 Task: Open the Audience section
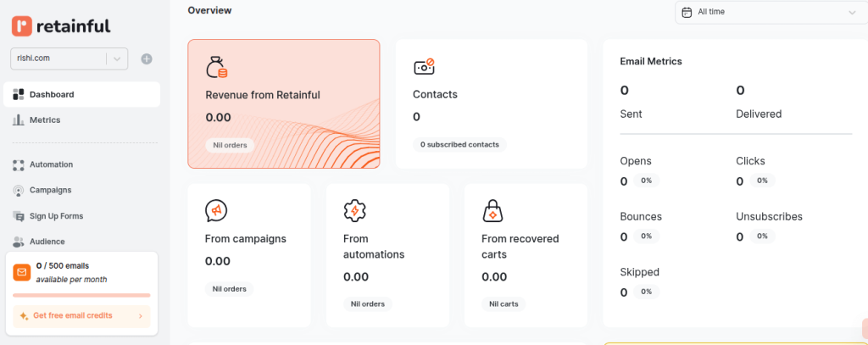[82, 242]
